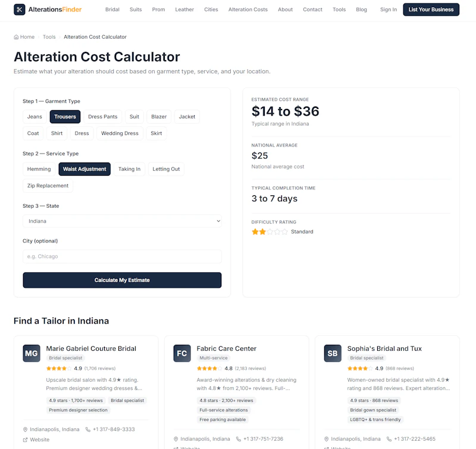
Task: Click the home icon in breadcrumb
Action: pyautogui.click(x=16, y=37)
